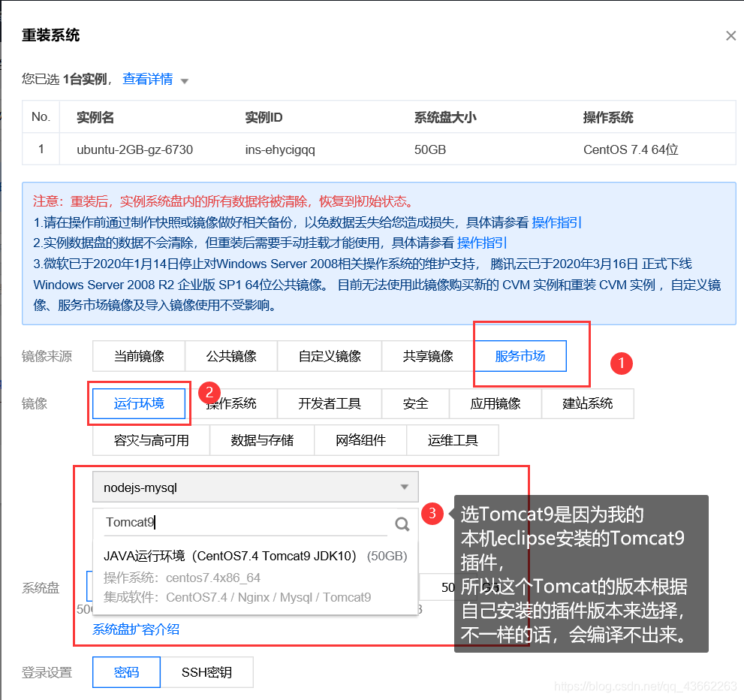The width and height of the screenshot is (744, 700).
Task: Choose 容灾与高可用 image category
Action: (152, 440)
